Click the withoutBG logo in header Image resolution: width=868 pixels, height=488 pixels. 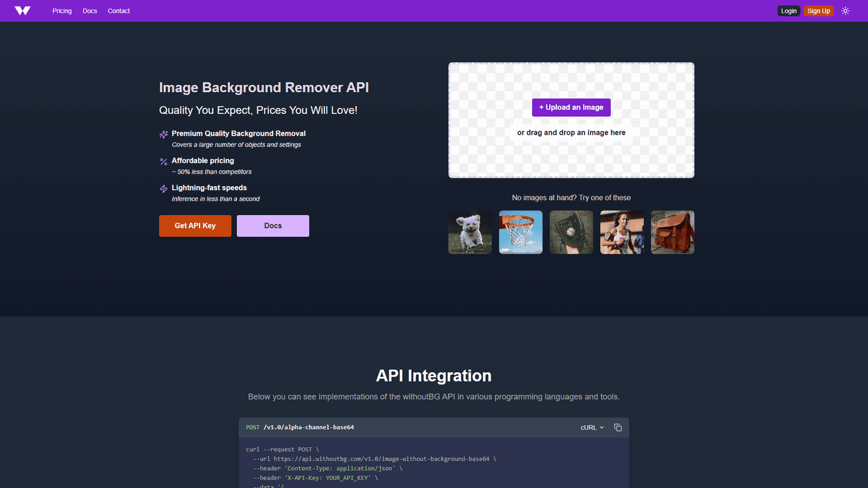22,11
